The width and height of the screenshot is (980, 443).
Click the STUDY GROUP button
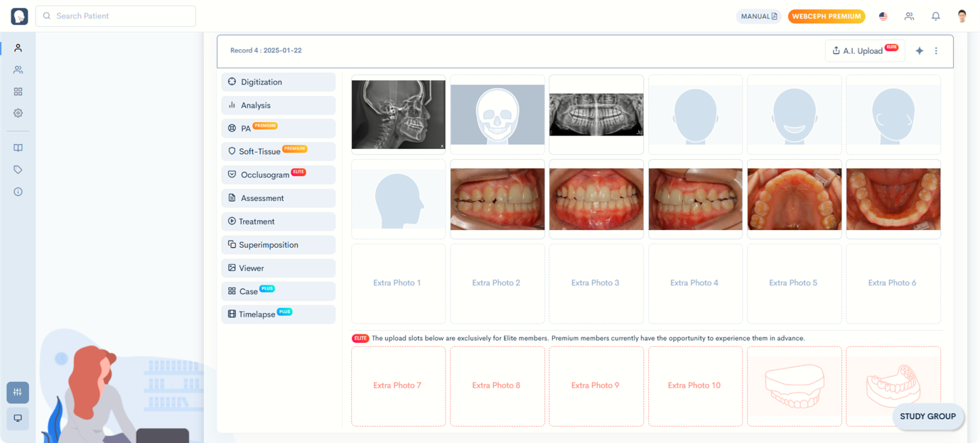pyautogui.click(x=927, y=417)
